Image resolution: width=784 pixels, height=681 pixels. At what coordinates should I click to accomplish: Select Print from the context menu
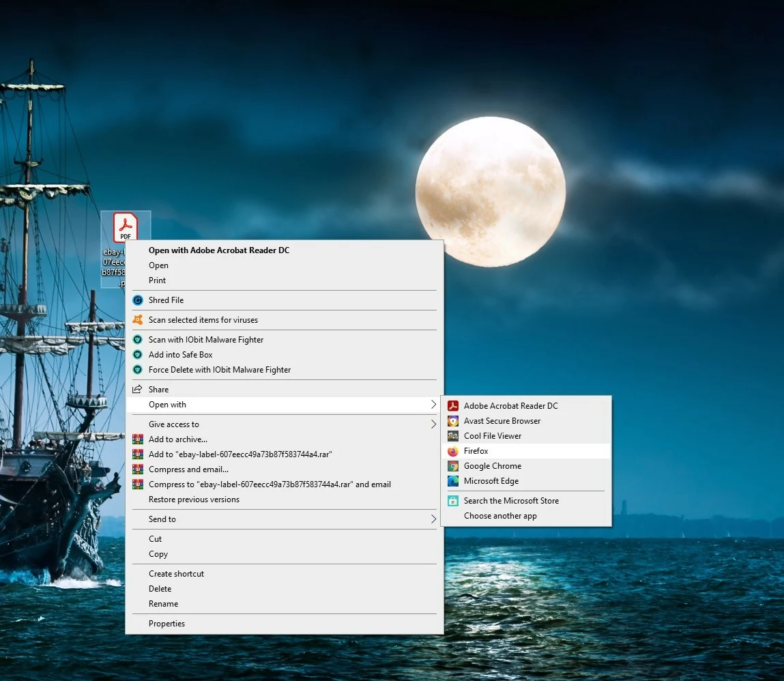285,280
